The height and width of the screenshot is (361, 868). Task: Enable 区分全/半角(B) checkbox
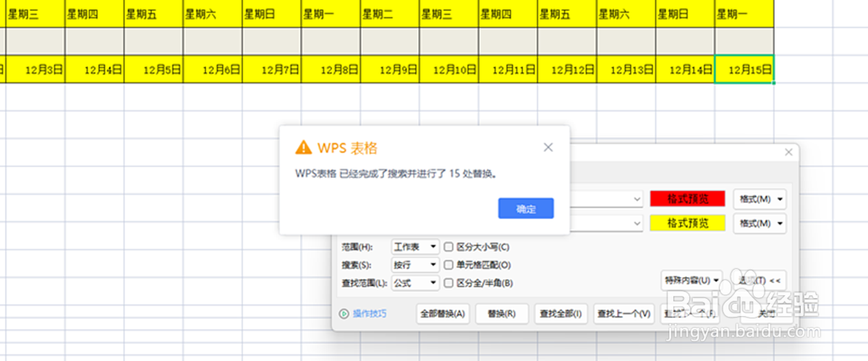[448, 283]
